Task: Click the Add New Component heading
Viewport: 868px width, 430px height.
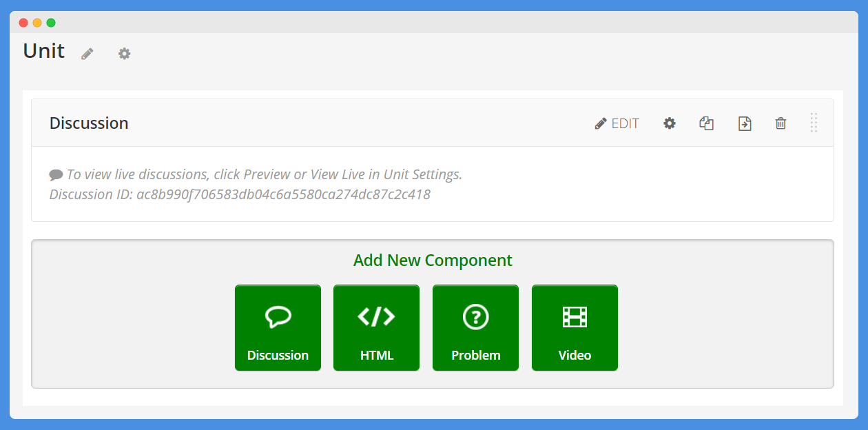Action: (x=433, y=260)
